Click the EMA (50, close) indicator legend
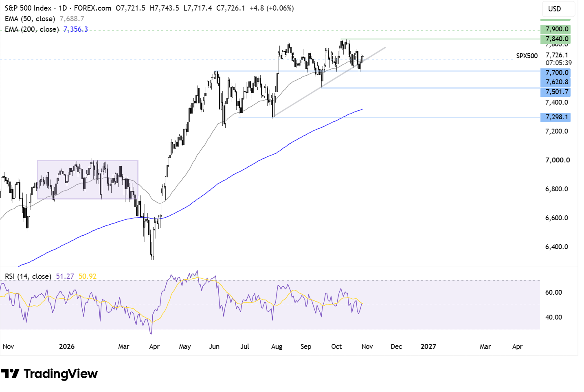The width and height of the screenshot is (584, 392). [30, 19]
